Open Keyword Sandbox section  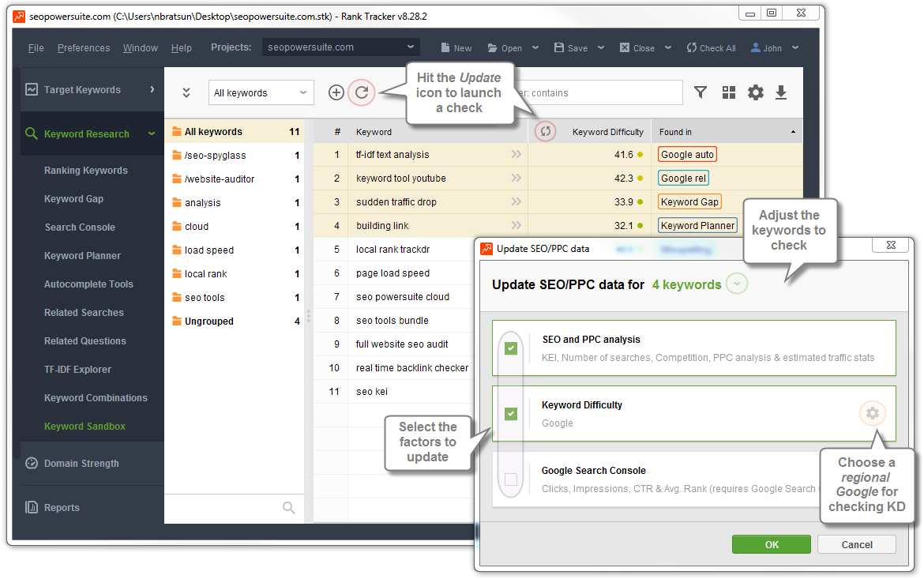pyautogui.click(x=85, y=426)
